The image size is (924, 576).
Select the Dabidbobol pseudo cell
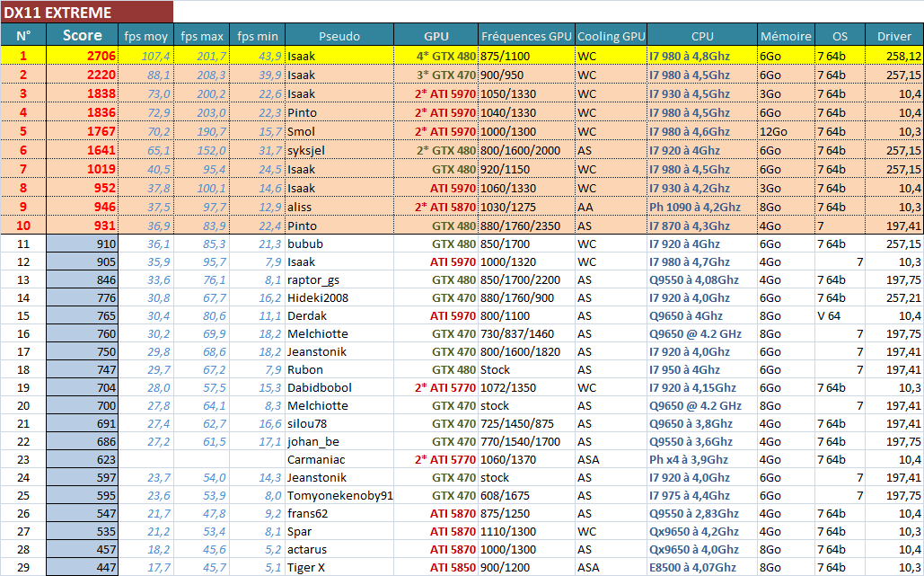339,387
